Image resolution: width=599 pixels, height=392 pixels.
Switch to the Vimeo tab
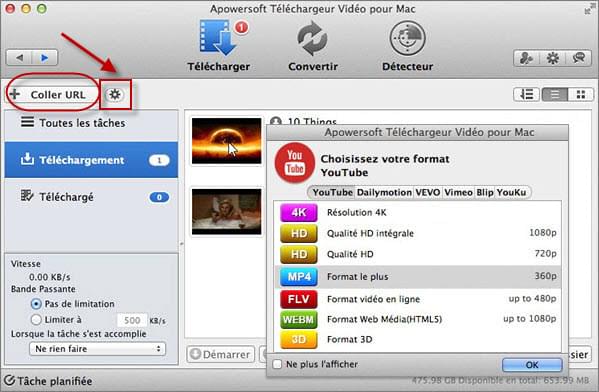(x=458, y=192)
